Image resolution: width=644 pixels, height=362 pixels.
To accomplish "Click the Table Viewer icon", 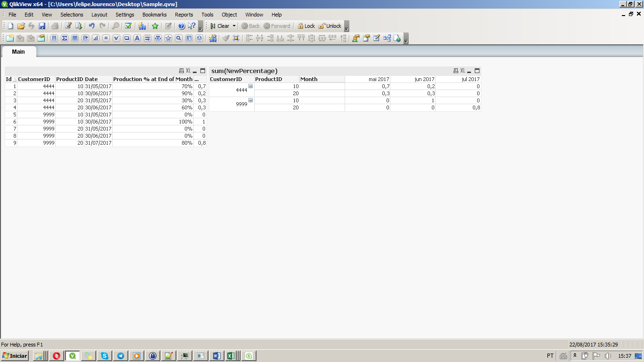I will pyautogui.click(x=387, y=38).
